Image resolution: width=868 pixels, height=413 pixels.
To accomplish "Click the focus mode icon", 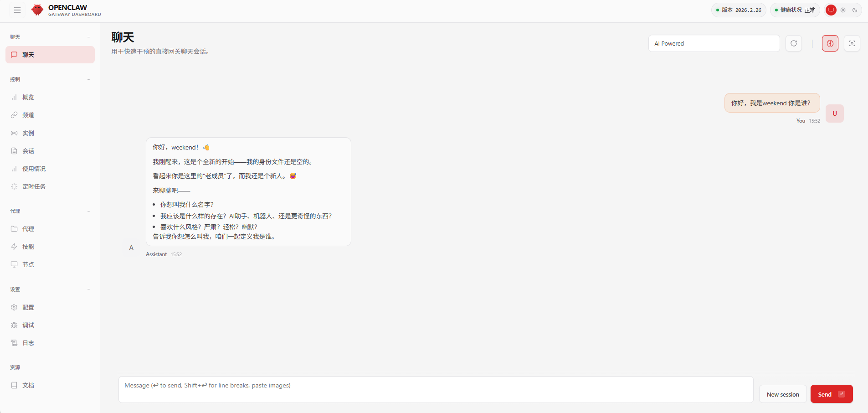I will click(852, 43).
